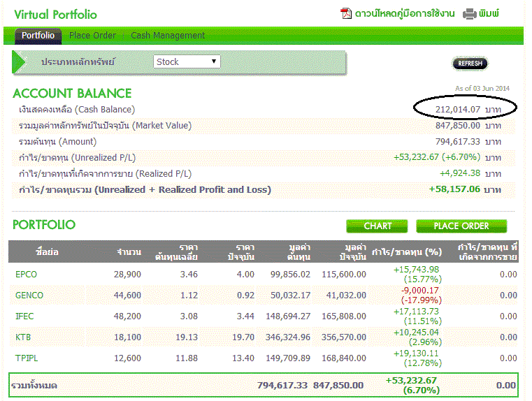The width and height of the screenshot is (532, 401).
Task: Click the green CHART button
Action: [x=378, y=226]
